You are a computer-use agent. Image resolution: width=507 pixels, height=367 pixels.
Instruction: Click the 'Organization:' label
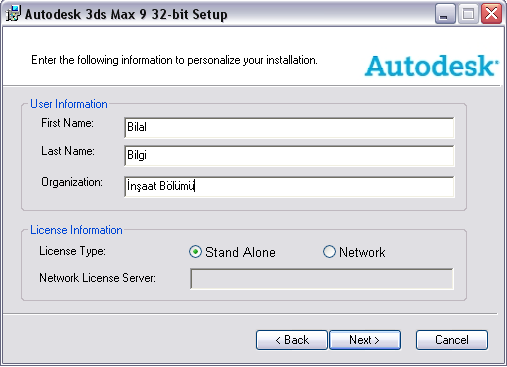click(x=72, y=182)
